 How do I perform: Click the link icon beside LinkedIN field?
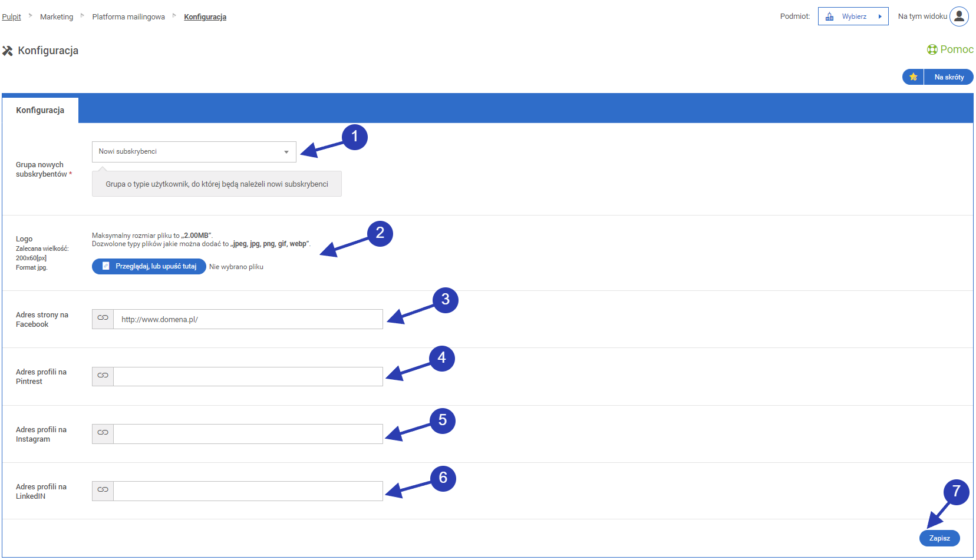(103, 491)
